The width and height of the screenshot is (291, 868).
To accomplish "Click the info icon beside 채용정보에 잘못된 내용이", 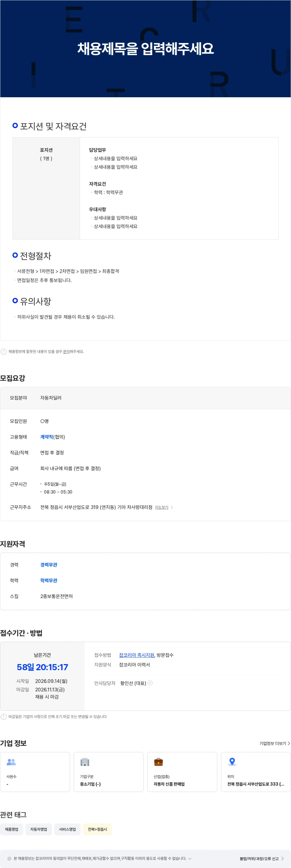I will coord(3,351).
